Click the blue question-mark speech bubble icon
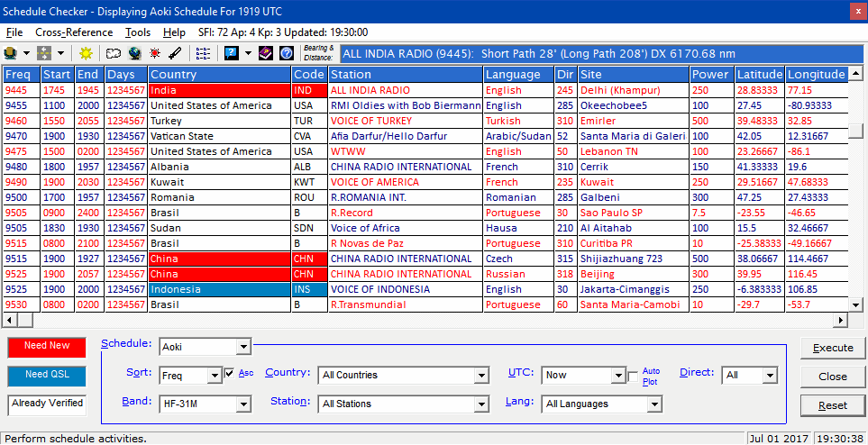868x445 pixels. pyautogui.click(x=232, y=53)
